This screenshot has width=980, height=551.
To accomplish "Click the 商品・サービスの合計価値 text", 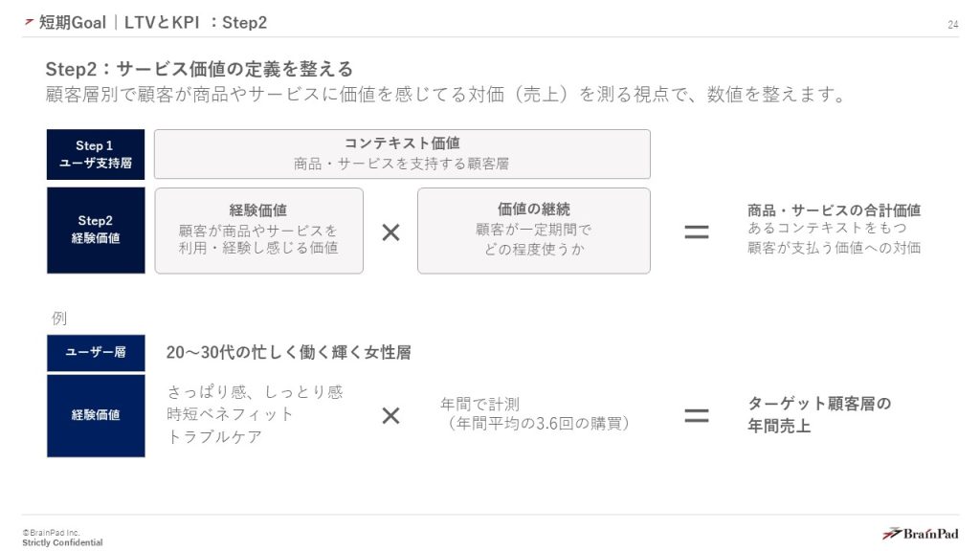I will (x=834, y=210).
